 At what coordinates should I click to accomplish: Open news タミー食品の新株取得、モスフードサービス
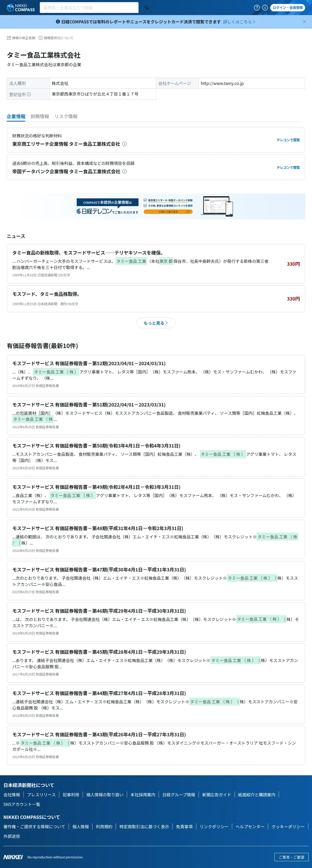coord(88,253)
